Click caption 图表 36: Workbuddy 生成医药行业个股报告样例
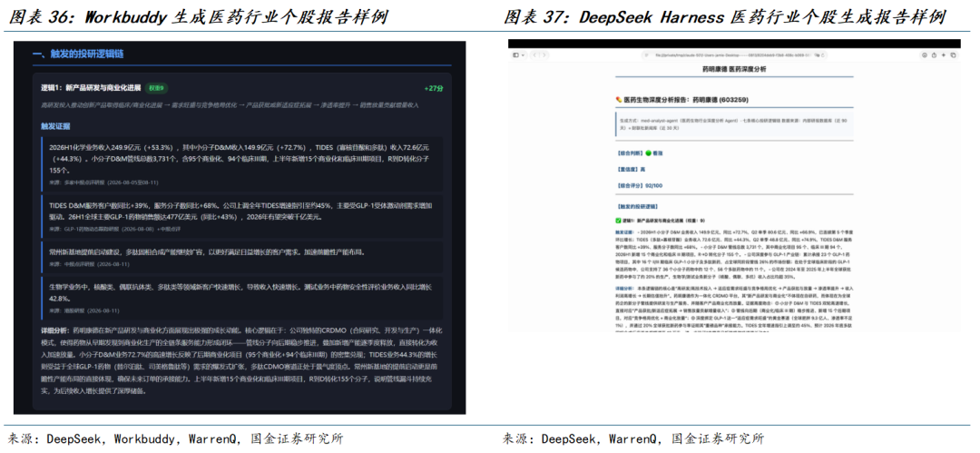Image resolution: width=980 pixels, height=453 pixels. [x=198, y=16]
